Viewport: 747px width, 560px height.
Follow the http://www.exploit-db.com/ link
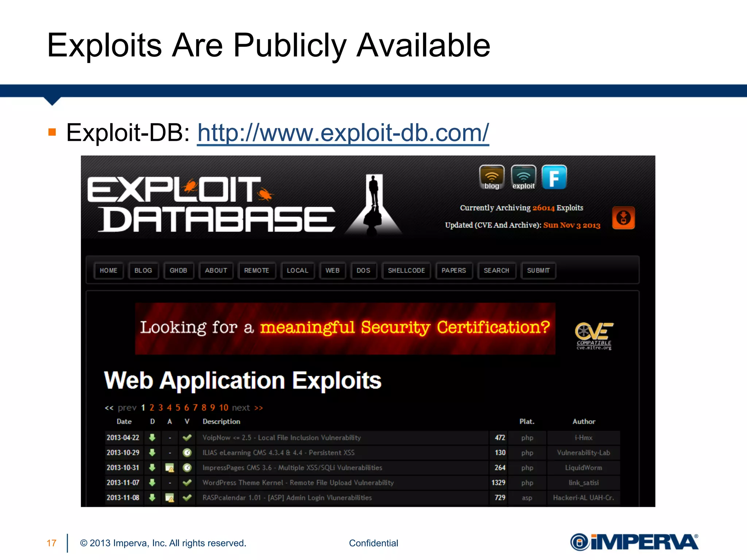[343, 133]
